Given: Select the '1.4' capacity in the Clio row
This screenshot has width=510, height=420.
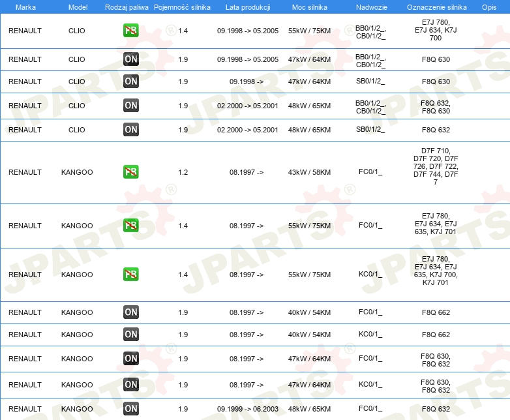Looking at the screenshot, I should pos(183,31).
